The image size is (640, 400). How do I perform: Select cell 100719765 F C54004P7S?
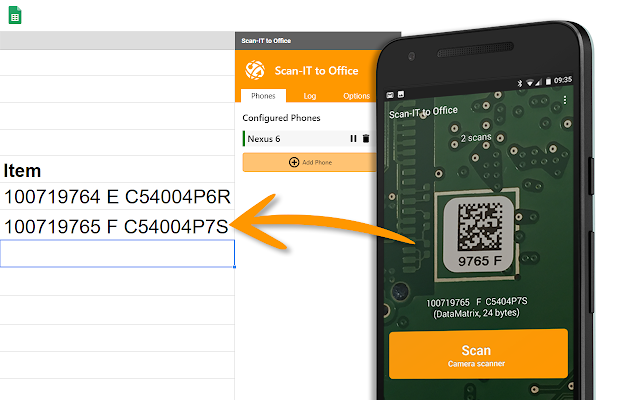coord(117,226)
